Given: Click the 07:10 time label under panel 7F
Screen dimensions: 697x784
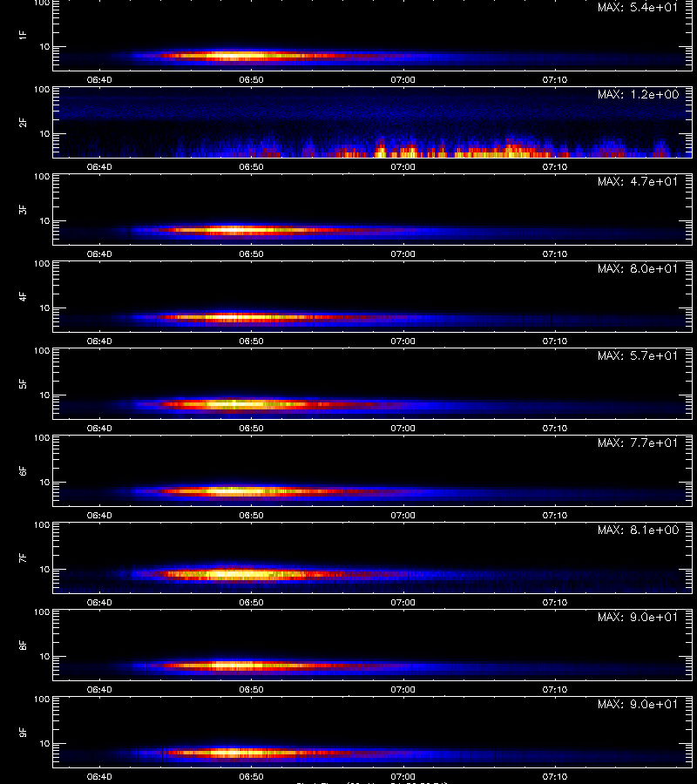Looking at the screenshot, I should click(555, 602).
